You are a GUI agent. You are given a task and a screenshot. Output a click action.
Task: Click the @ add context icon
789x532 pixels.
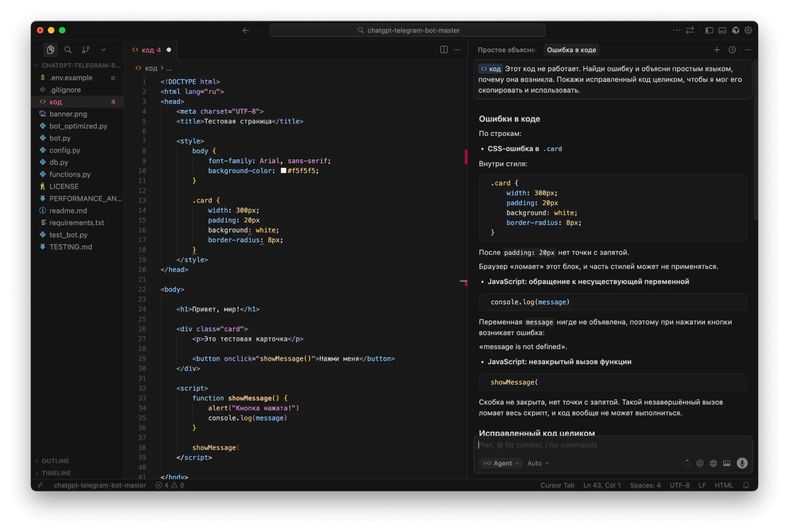[700, 463]
